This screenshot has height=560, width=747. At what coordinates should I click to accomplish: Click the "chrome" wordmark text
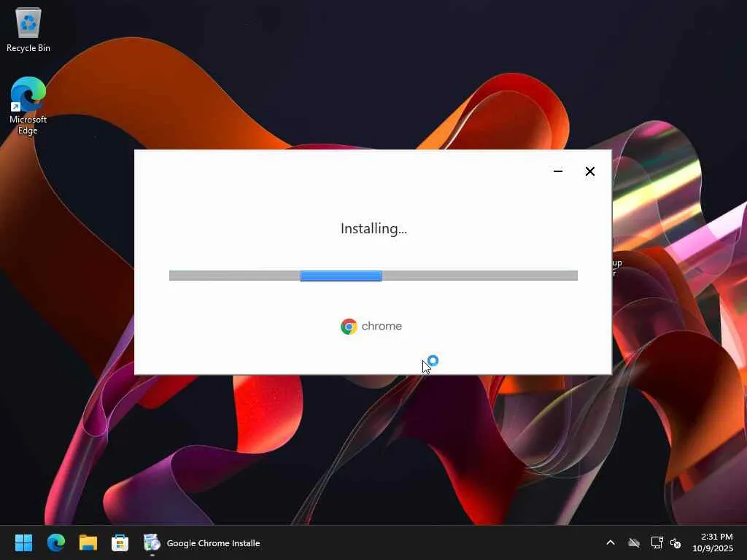click(382, 326)
